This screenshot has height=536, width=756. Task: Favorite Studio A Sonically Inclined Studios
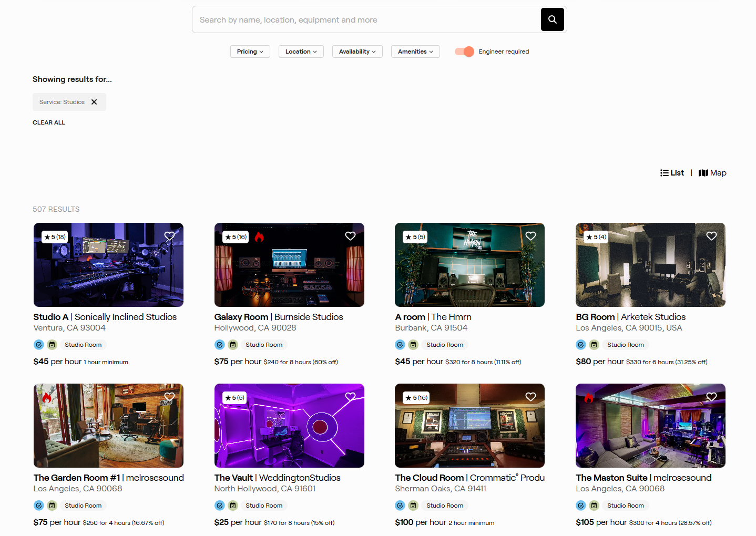(x=169, y=236)
